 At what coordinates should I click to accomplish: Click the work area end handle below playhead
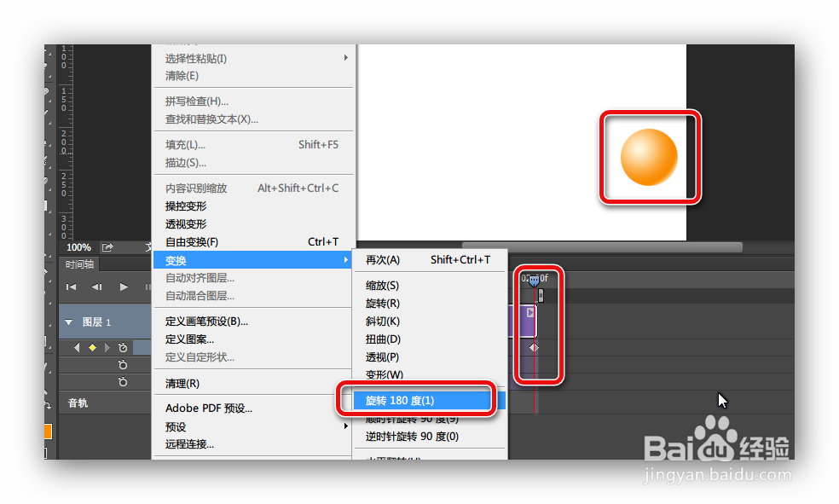click(541, 295)
